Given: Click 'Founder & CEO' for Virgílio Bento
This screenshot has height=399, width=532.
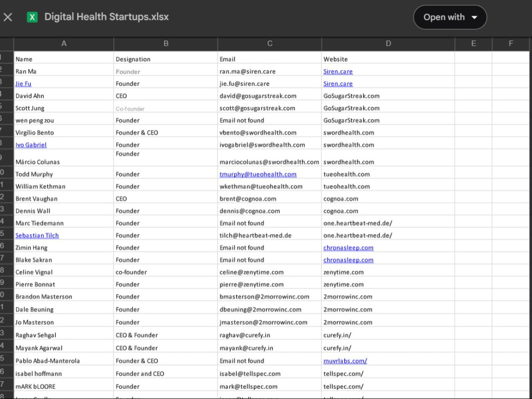Looking at the screenshot, I should pos(137,132).
